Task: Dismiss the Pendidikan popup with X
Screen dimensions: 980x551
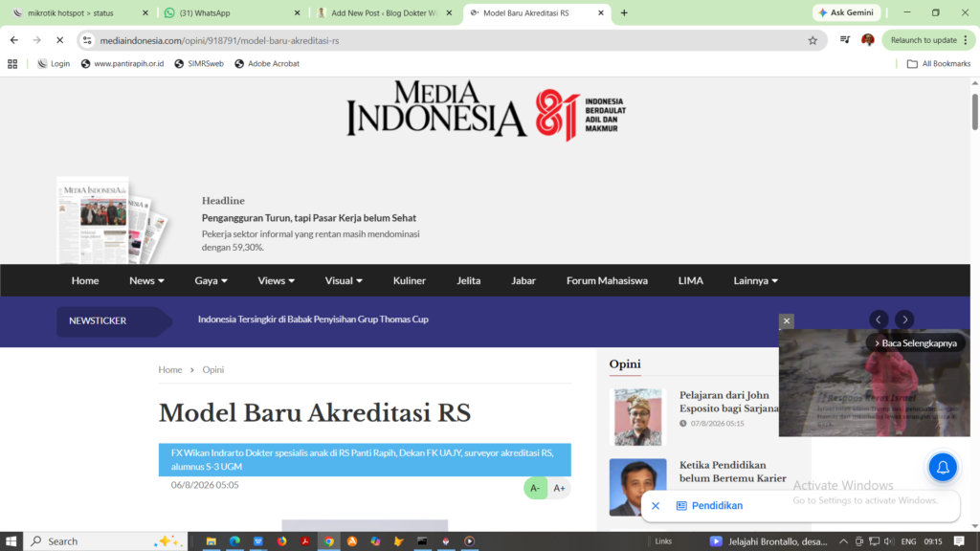Action: point(656,505)
